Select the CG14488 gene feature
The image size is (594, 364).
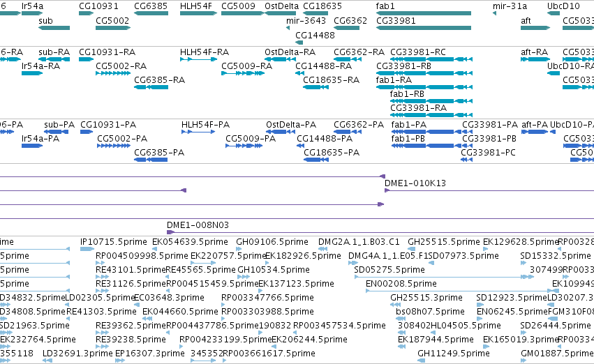299,43
